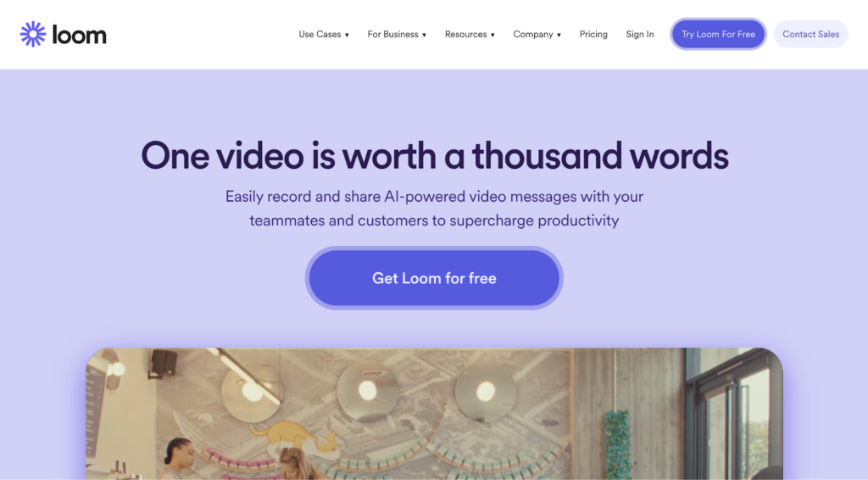Click the Get Loom for free button
868x480 pixels.
434,278
